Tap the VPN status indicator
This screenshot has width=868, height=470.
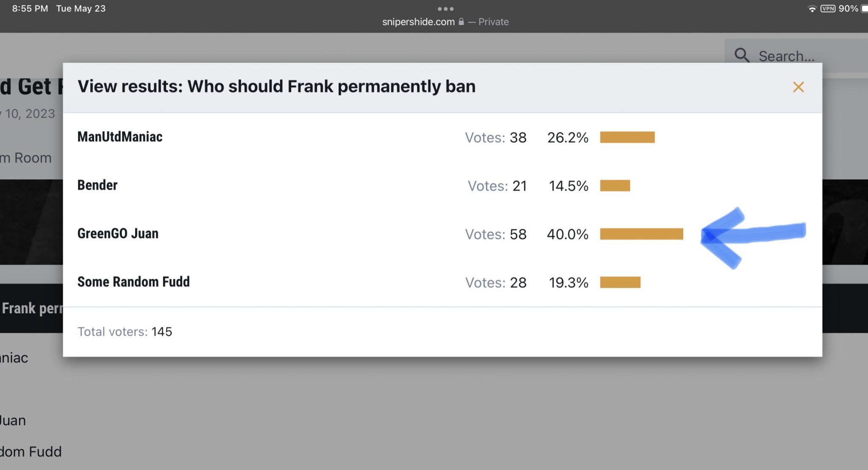point(828,9)
